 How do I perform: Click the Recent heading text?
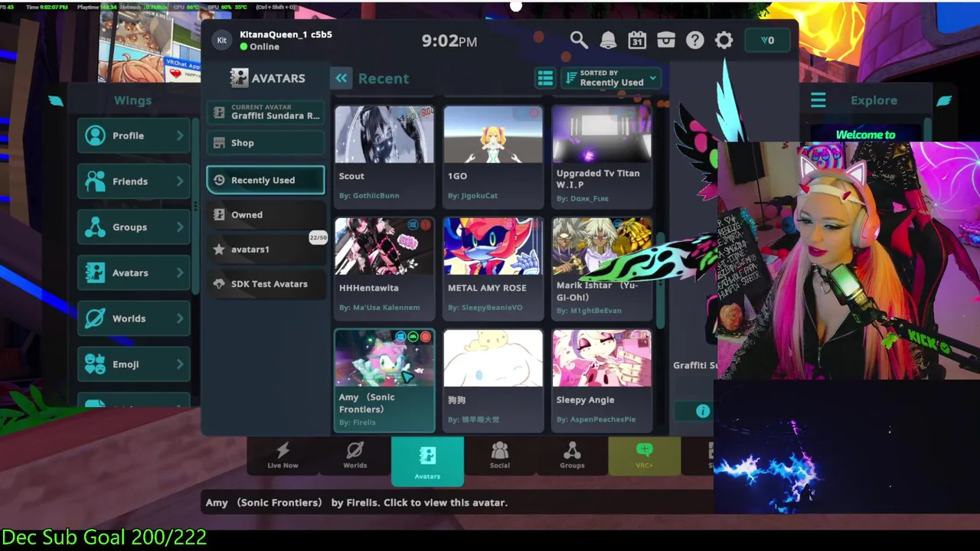coord(383,78)
